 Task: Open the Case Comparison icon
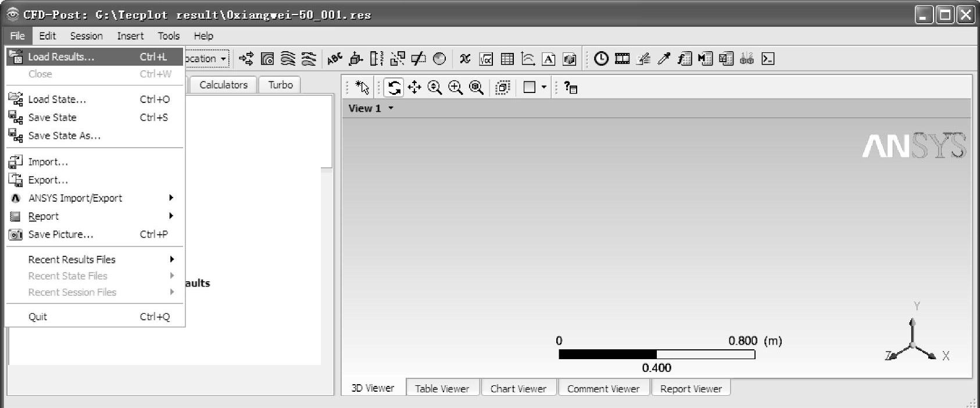click(747, 59)
